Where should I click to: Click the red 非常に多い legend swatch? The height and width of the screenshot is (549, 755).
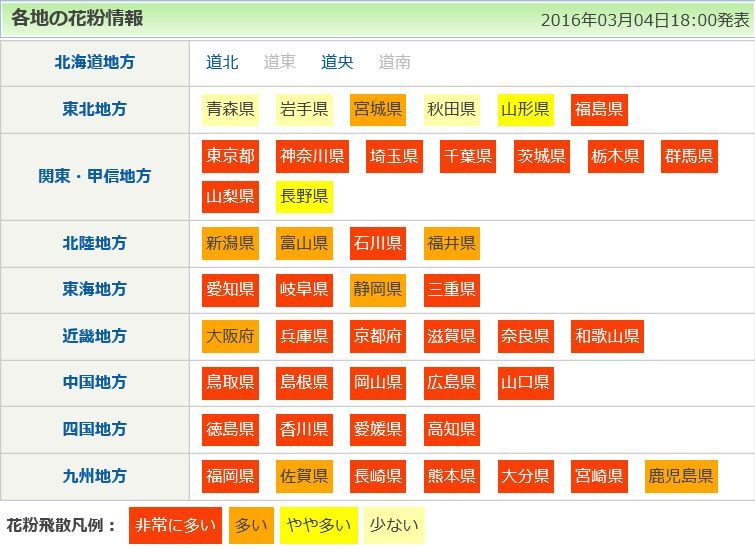pos(175,525)
